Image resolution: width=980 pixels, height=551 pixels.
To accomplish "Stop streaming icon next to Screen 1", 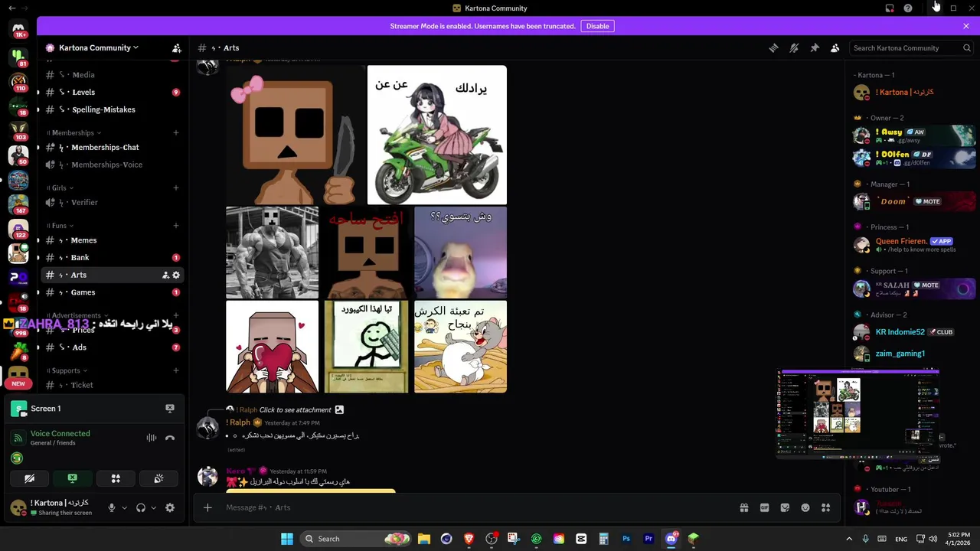I will (x=170, y=409).
